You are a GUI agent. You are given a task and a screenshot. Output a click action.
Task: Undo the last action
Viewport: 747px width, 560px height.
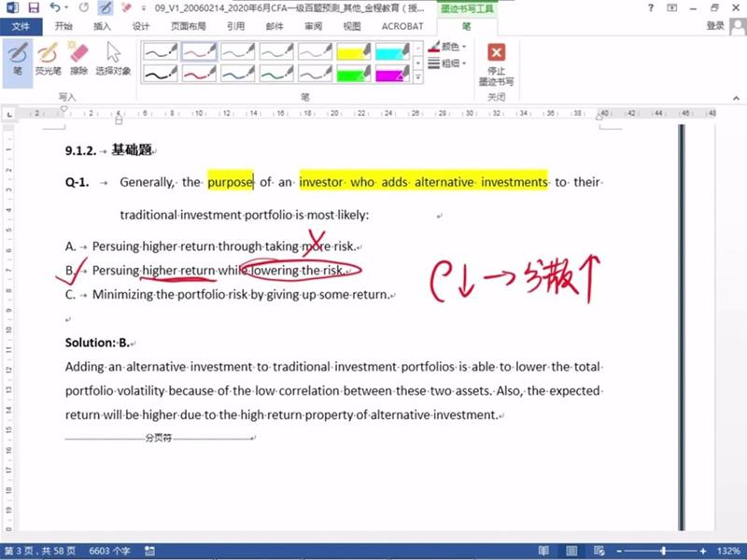pos(55,7)
